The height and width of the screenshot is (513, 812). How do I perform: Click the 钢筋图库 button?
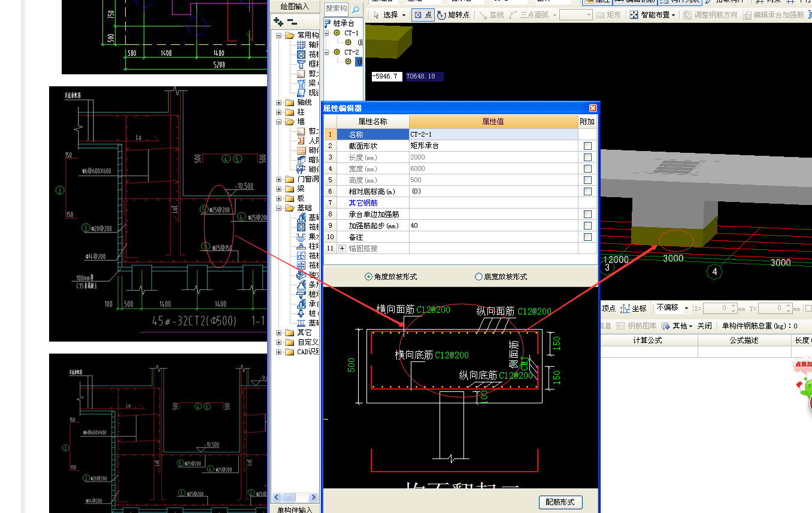pyautogui.click(x=636, y=326)
